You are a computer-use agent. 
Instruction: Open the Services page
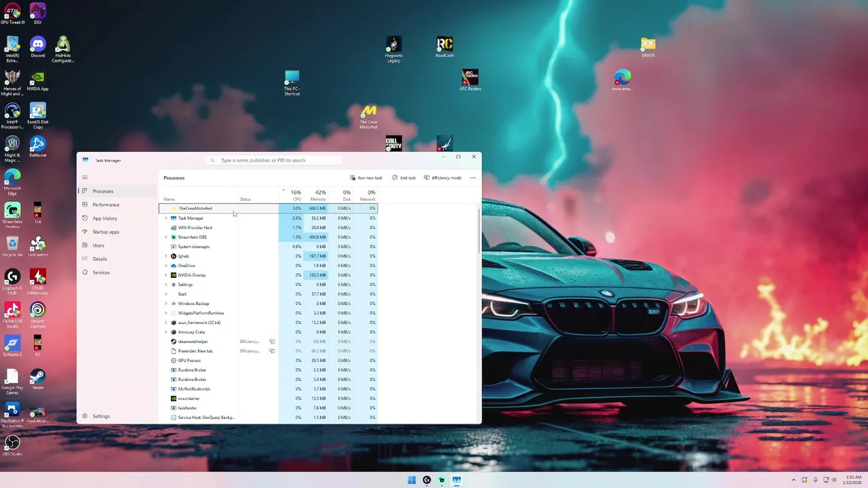[x=117, y=272]
